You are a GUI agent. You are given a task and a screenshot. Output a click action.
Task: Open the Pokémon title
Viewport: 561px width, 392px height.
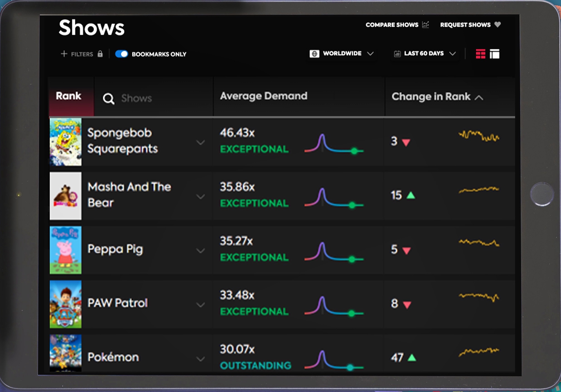coord(113,357)
